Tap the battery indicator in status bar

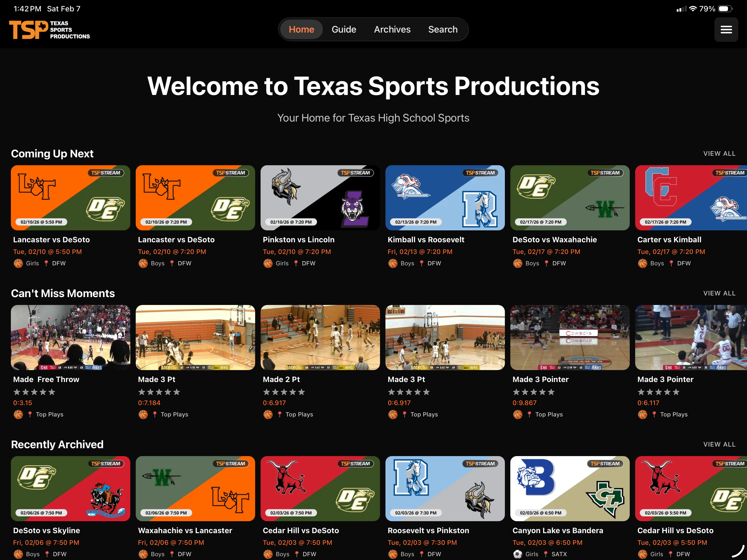[725, 9]
